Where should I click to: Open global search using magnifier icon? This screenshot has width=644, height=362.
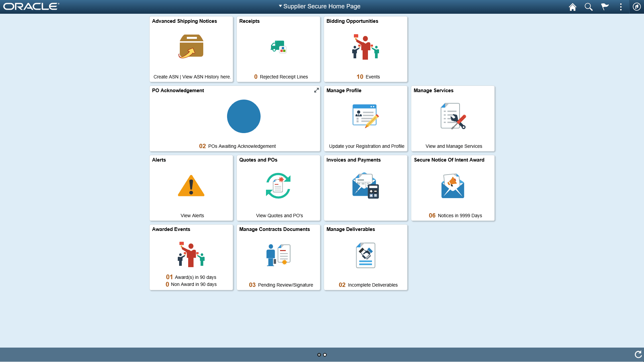pos(589,7)
